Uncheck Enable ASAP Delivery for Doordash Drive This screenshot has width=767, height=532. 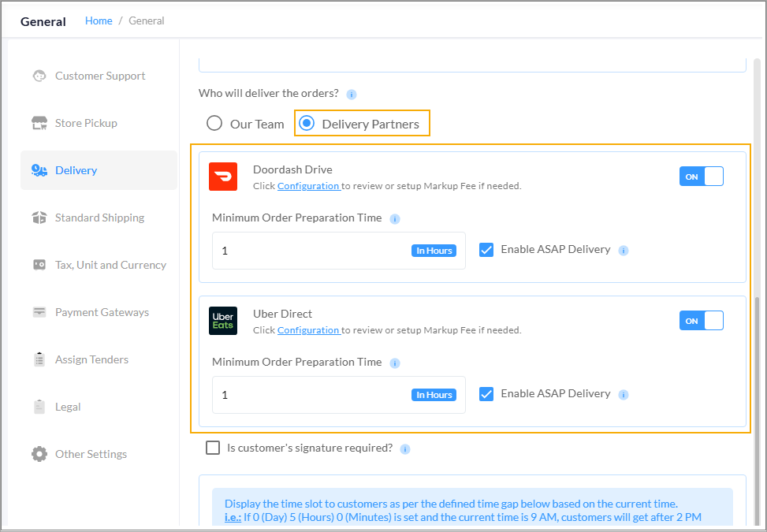tap(486, 250)
